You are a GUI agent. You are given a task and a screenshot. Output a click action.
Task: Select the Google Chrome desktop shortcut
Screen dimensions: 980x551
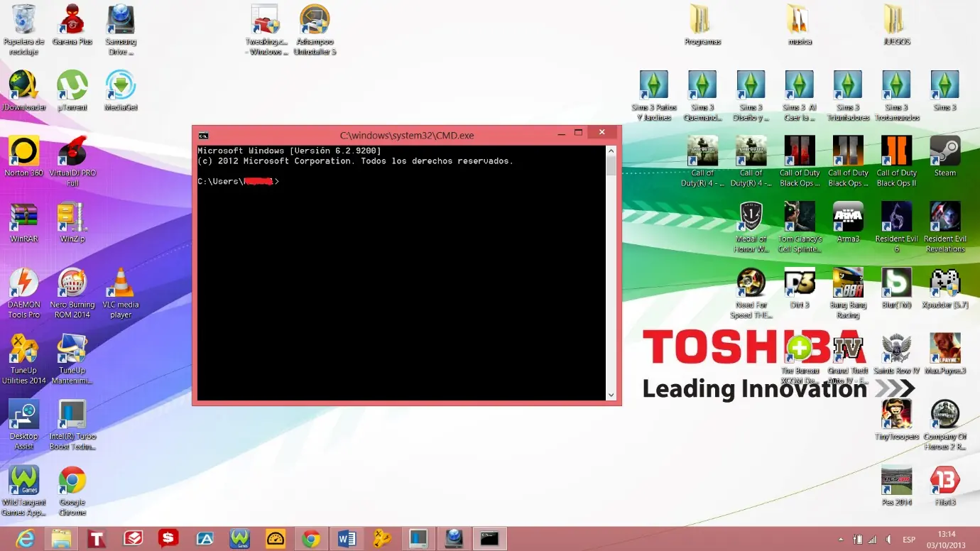coord(72,491)
